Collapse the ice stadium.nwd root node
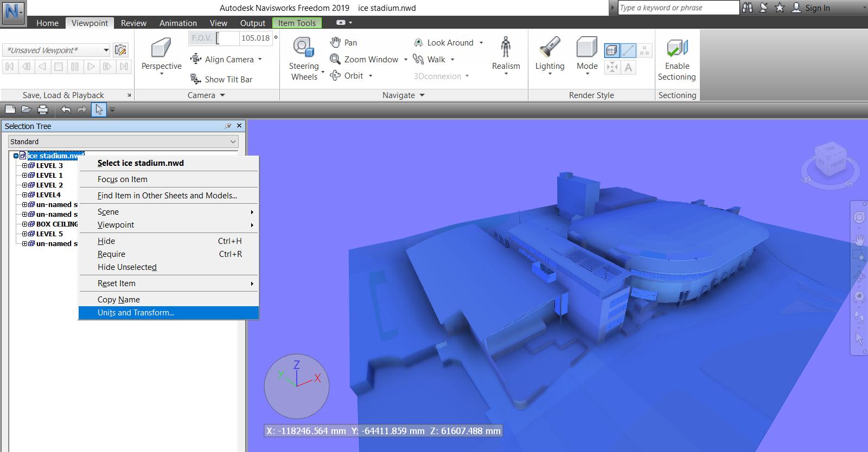 16,156
